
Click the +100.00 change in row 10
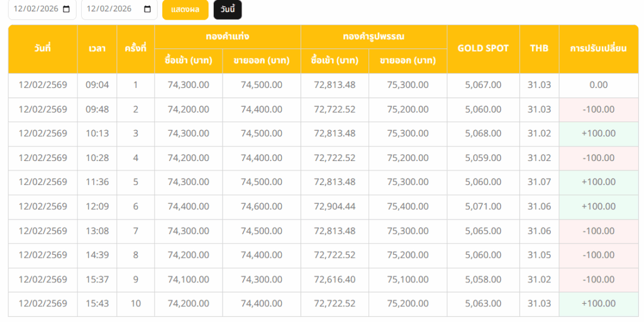tap(599, 304)
